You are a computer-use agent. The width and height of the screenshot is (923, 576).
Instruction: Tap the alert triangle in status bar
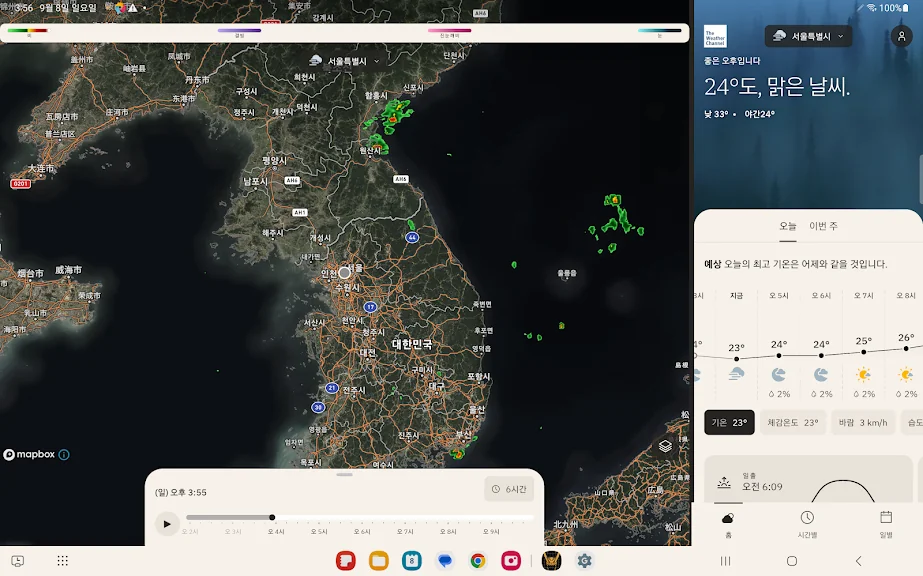[133, 8]
